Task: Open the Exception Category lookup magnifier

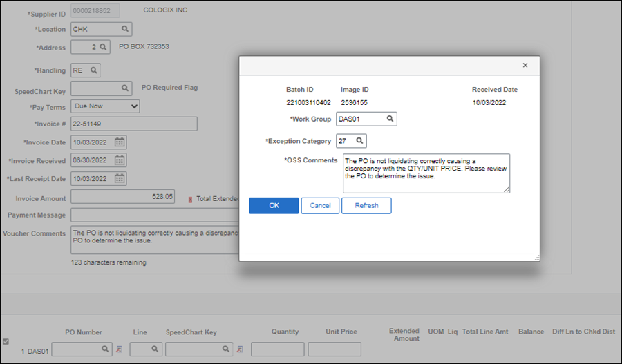Action: click(359, 140)
